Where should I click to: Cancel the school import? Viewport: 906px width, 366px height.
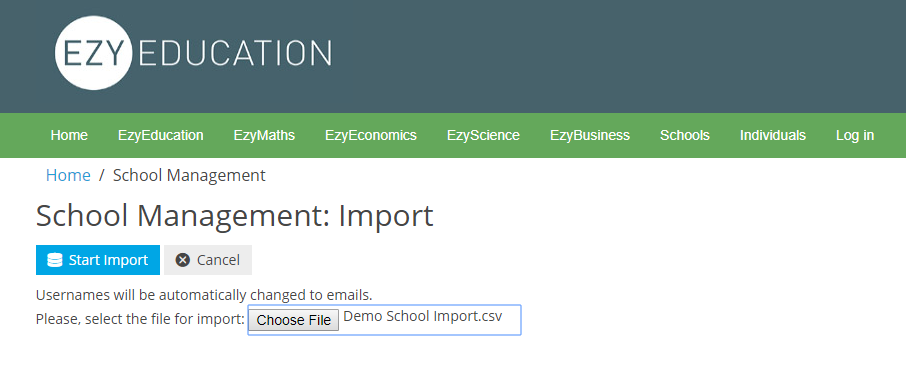click(208, 260)
